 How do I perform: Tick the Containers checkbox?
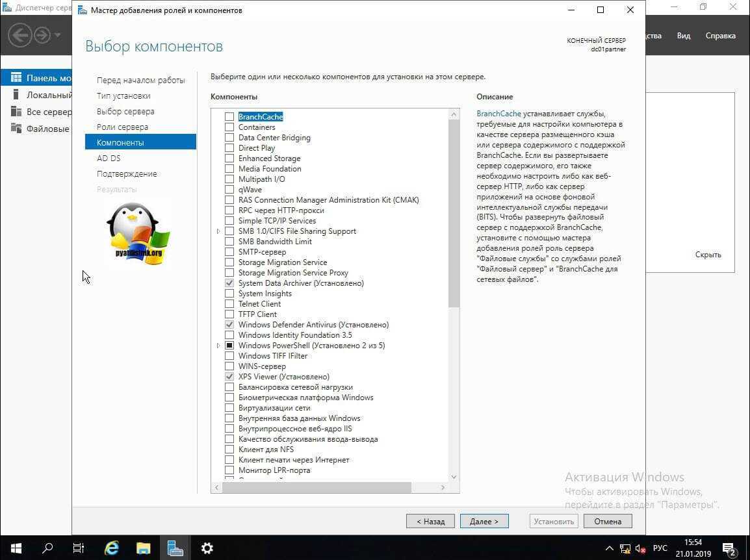click(x=229, y=127)
